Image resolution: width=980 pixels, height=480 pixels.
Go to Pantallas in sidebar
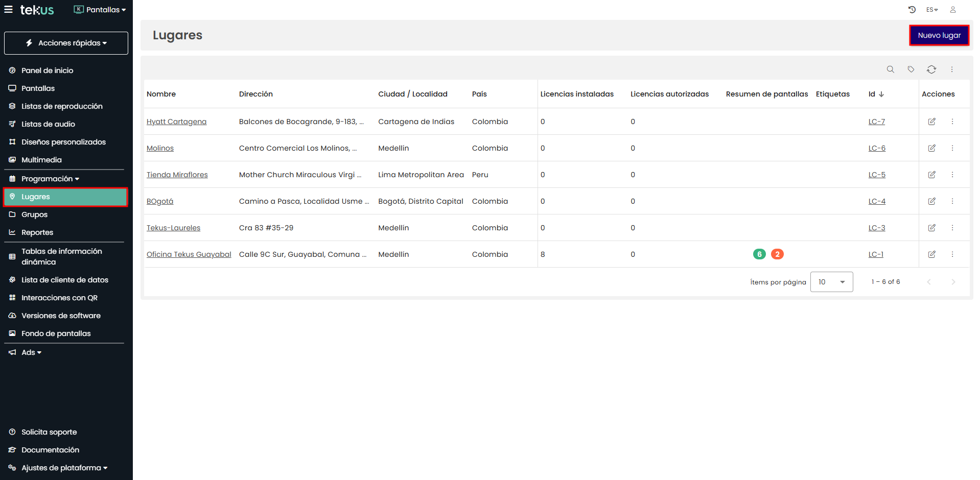(38, 88)
